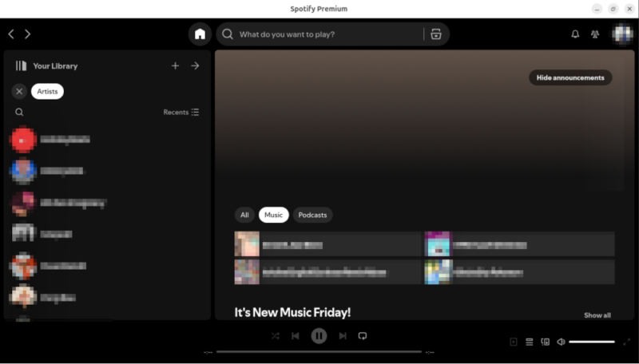Open notifications bell
Image resolution: width=639 pixels, height=364 pixels.
coord(575,34)
